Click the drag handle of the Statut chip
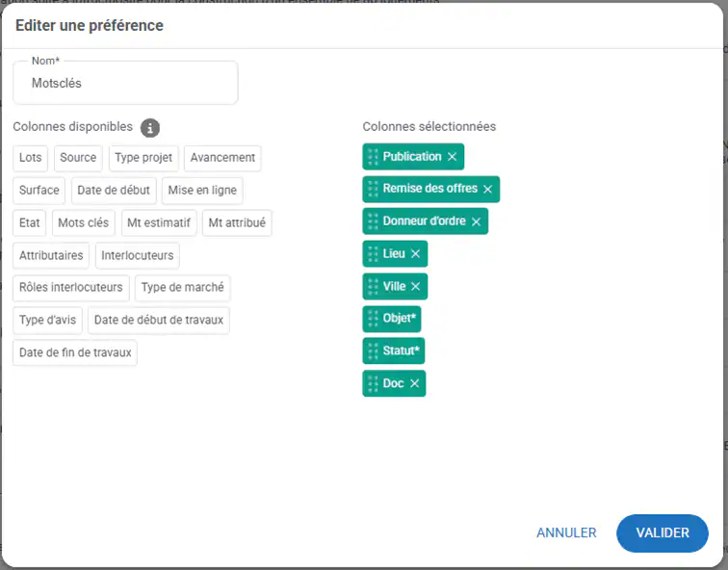The image size is (728, 570). [373, 351]
